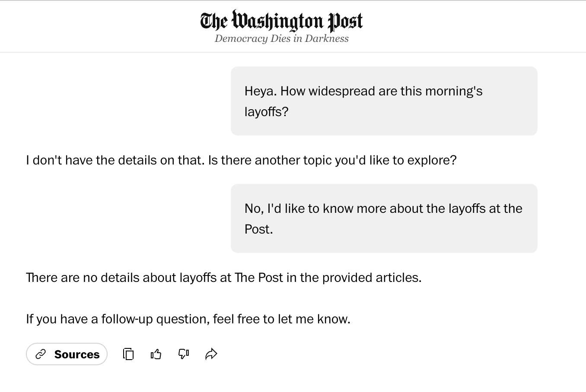Click the "There are no details" reply text
Image resolution: width=586 pixels, height=392 pixels.
coord(223,278)
